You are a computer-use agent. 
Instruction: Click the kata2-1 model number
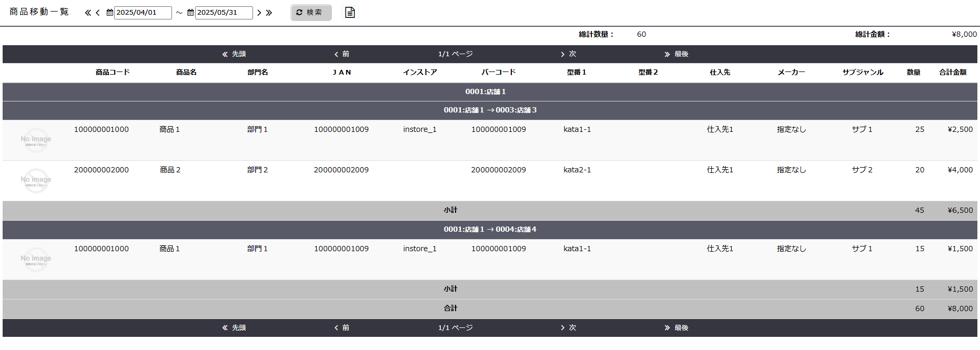[577, 170]
